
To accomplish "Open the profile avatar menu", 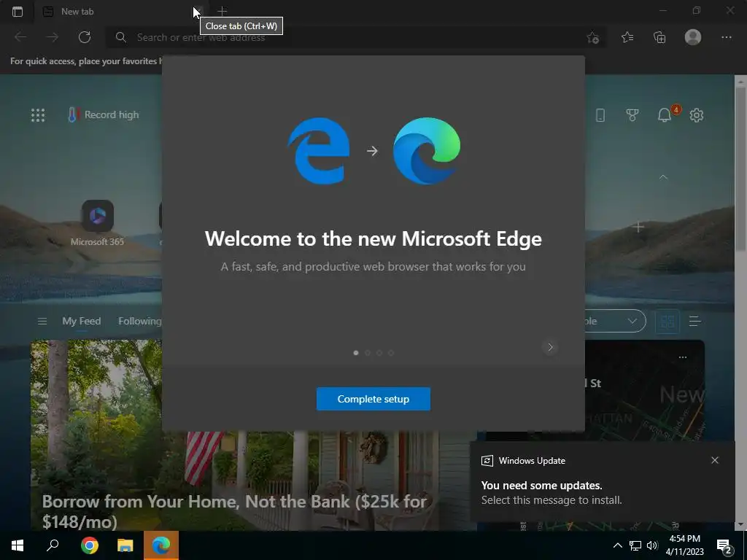I will coord(693,37).
